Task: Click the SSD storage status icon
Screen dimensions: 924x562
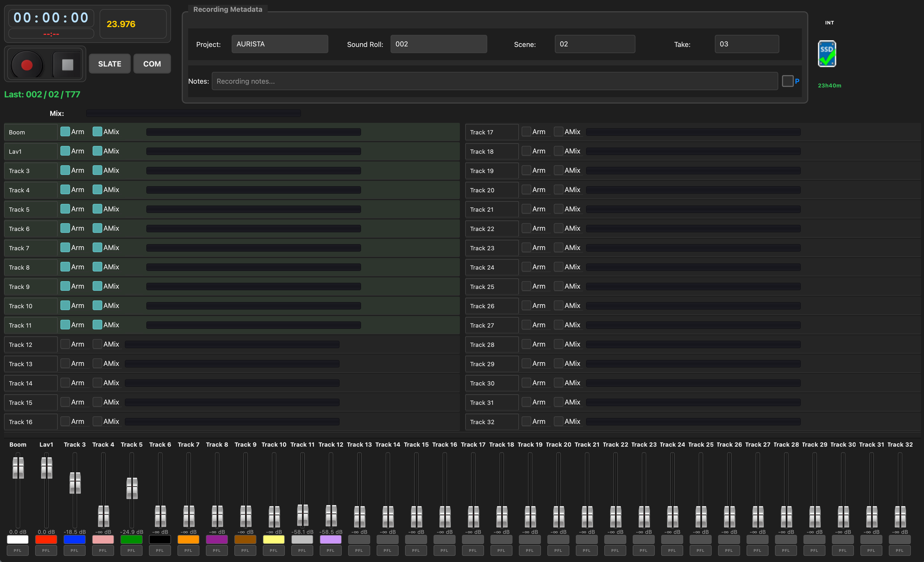Action: [x=827, y=54]
